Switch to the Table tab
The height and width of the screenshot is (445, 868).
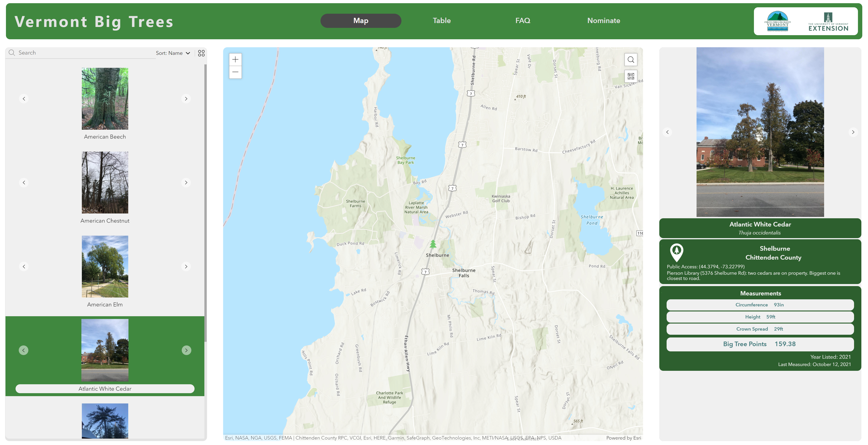tap(441, 21)
